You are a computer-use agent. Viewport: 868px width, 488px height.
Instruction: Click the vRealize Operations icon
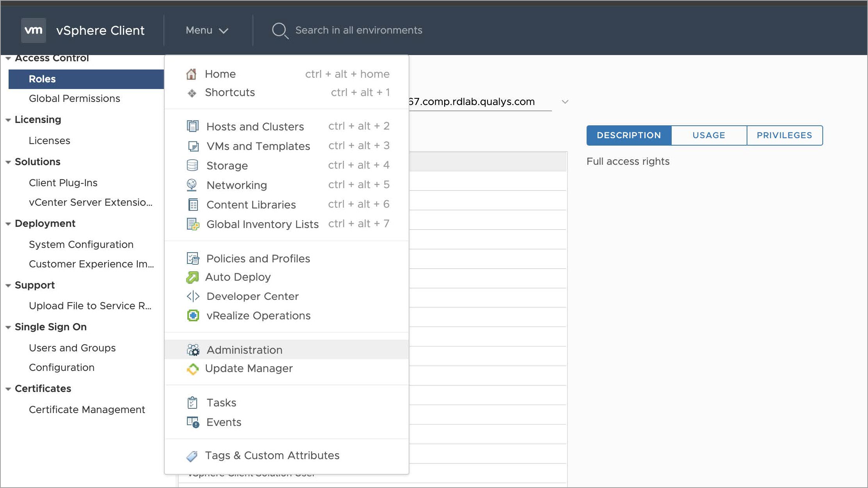point(193,315)
